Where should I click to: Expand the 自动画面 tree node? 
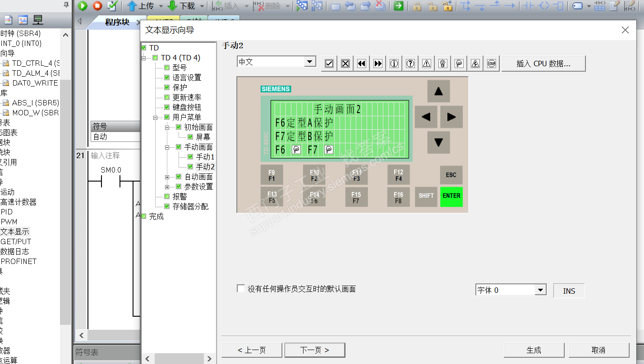[x=167, y=177]
